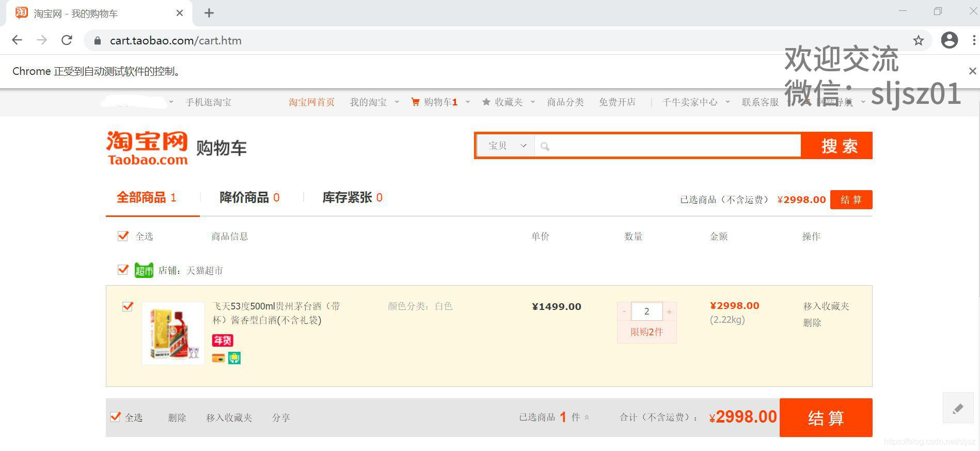Expand the 购物车 dropdown arrow

[x=467, y=102]
